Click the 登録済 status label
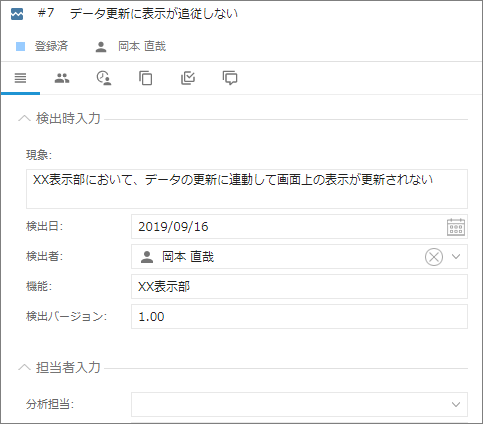This screenshot has width=483, height=424. (51, 46)
